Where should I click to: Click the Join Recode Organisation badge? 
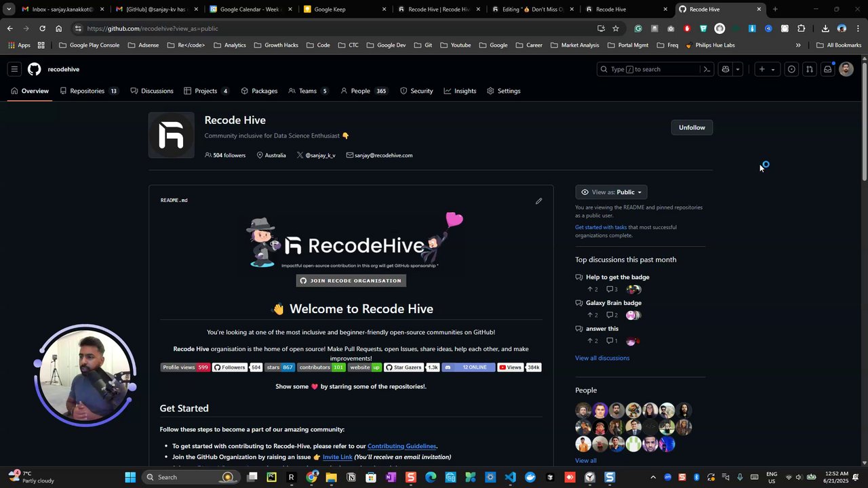pyautogui.click(x=351, y=281)
